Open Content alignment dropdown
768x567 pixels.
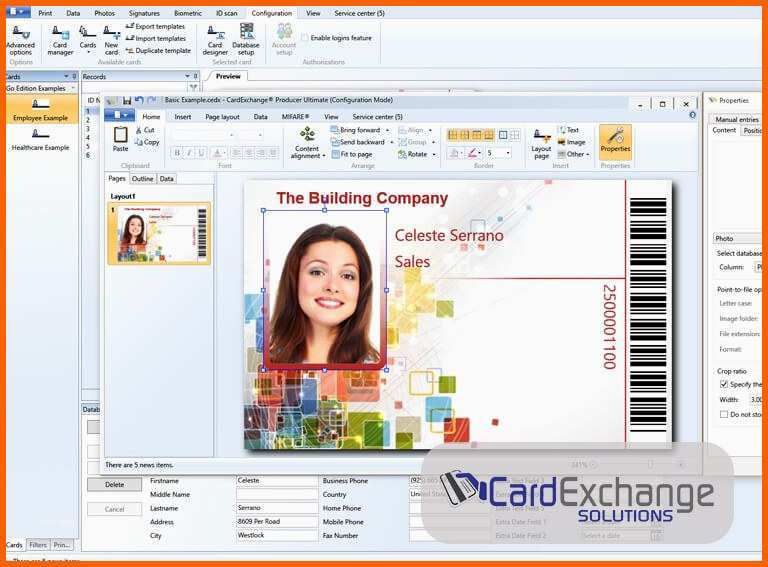pyautogui.click(x=308, y=142)
